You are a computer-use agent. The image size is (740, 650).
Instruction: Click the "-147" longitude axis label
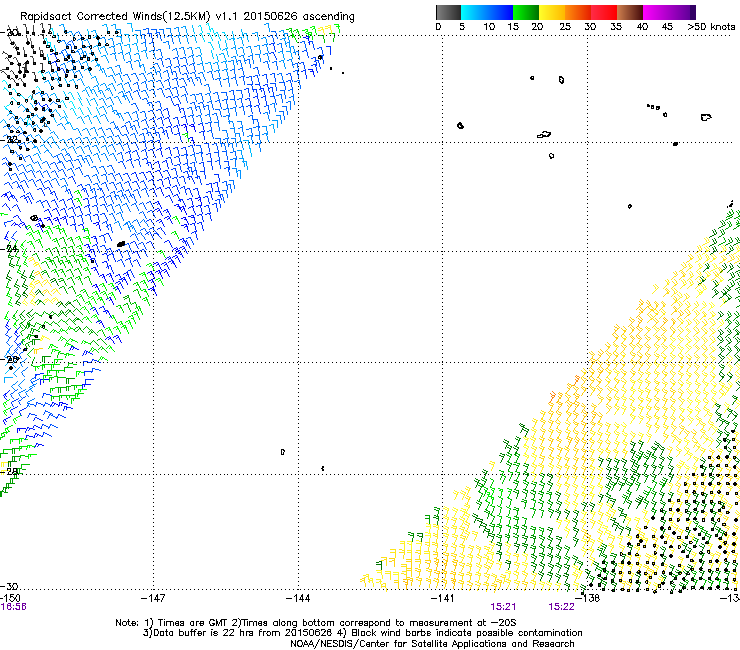click(x=153, y=599)
